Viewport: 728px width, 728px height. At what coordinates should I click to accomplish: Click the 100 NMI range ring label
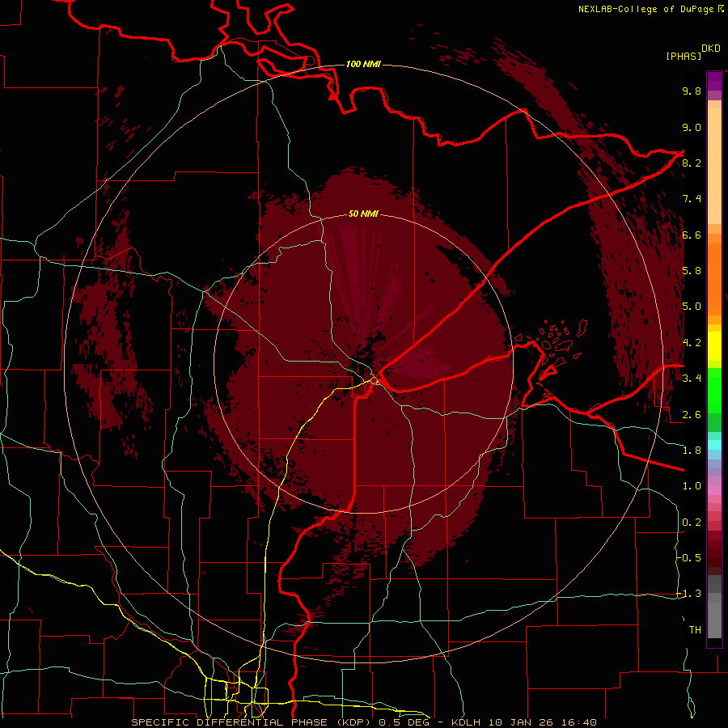[363, 64]
